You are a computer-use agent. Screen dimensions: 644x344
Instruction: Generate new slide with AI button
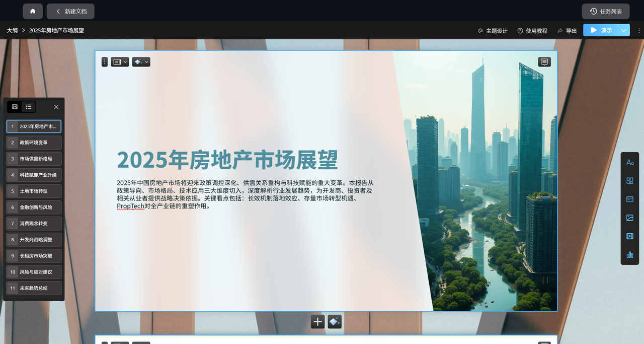pos(335,322)
